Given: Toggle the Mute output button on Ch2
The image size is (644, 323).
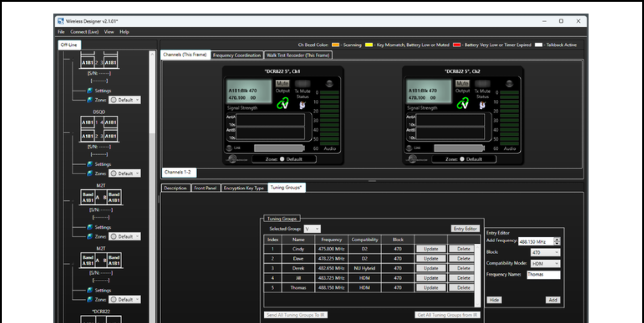Looking at the screenshot, I should (x=462, y=83).
